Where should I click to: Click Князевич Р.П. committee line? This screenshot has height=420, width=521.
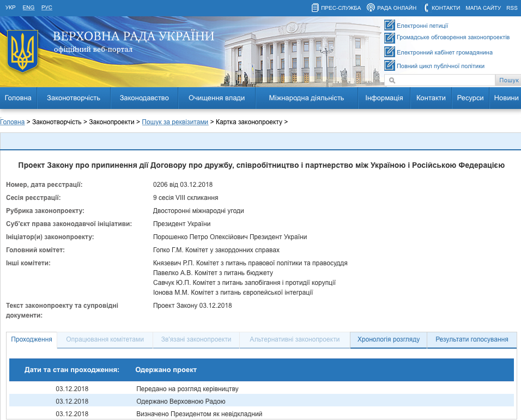pyautogui.click(x=250, y=263)
